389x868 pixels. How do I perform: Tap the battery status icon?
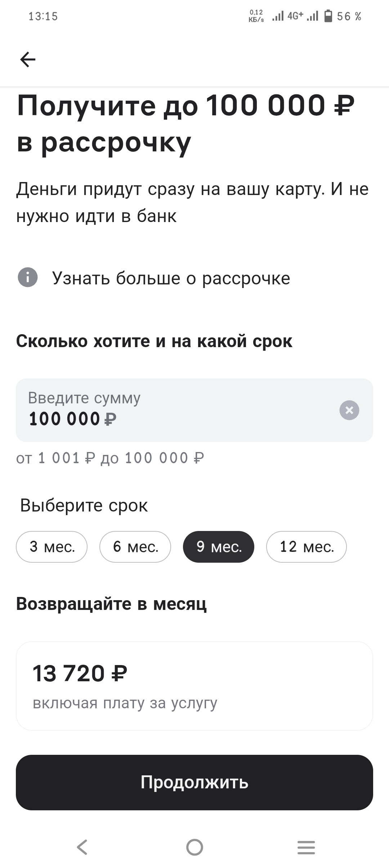[328, 16]
